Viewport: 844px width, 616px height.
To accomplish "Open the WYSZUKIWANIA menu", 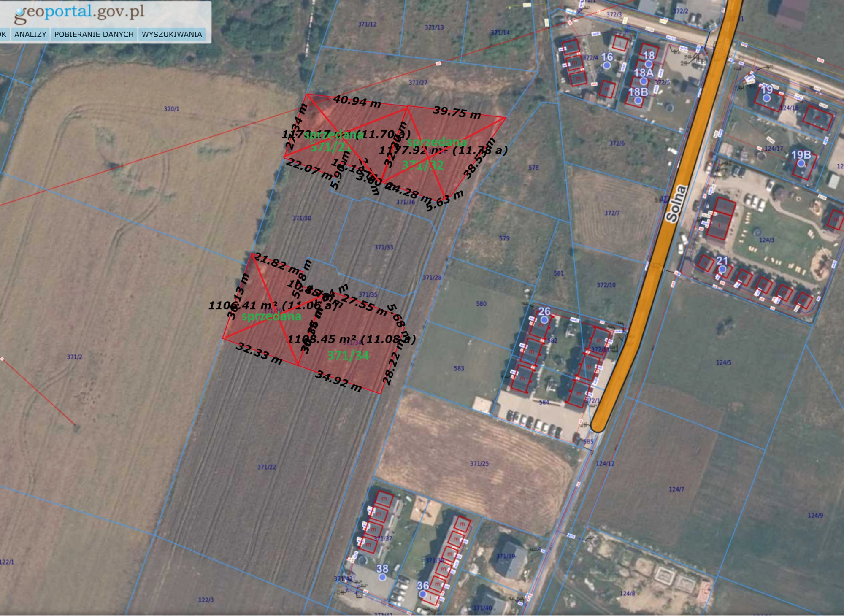I will (x=172, y=35).
